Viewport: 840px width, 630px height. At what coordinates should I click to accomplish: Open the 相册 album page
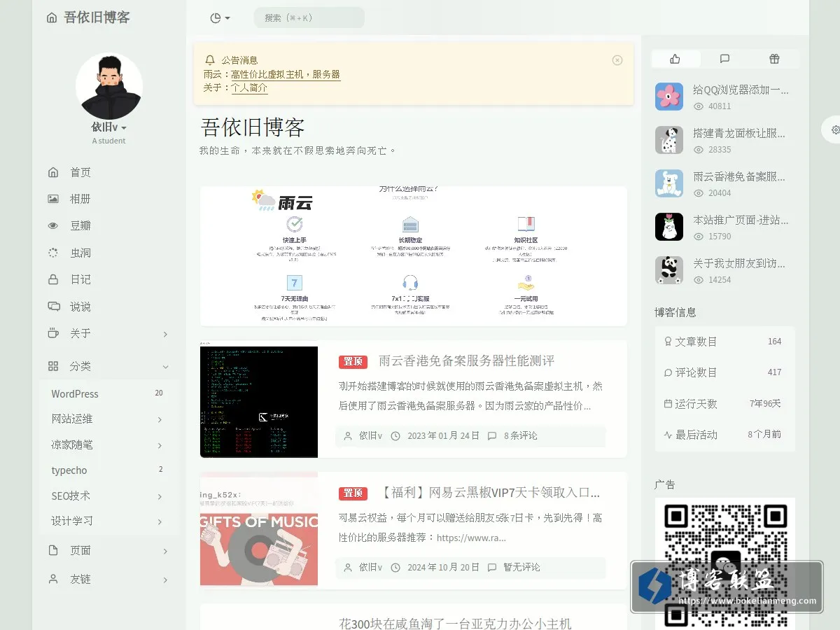coord(80,199)
